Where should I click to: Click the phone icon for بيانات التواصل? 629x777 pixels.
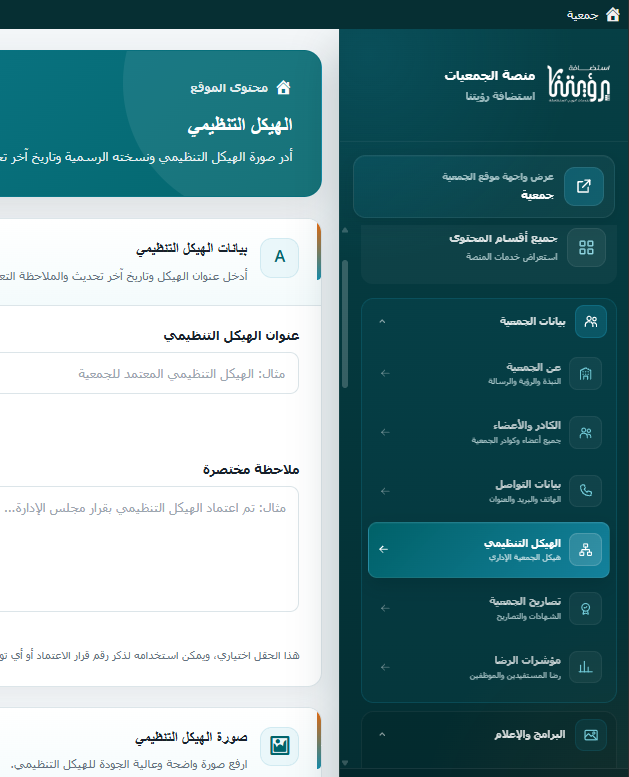coord(585,491)
